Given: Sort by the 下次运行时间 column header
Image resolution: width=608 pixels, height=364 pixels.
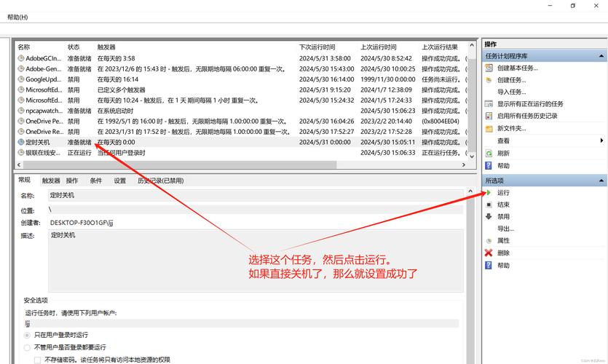Looking at the screenshot, I should (317, 47).
